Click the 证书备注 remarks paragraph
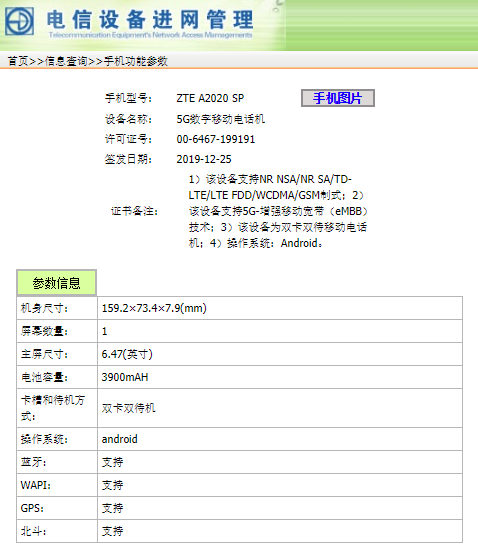The width and height of the screenshot is (478, 552). pyautogui.click(x=278, y=211)
